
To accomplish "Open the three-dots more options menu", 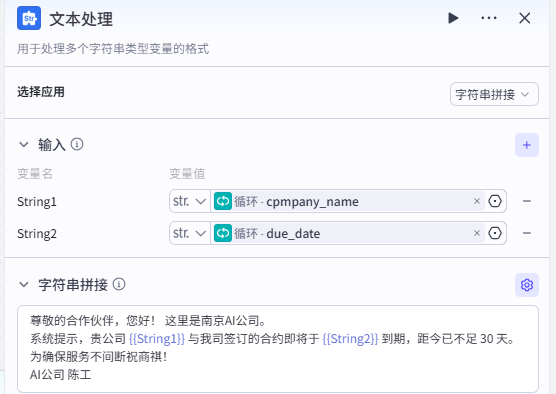I will (489, 18).
